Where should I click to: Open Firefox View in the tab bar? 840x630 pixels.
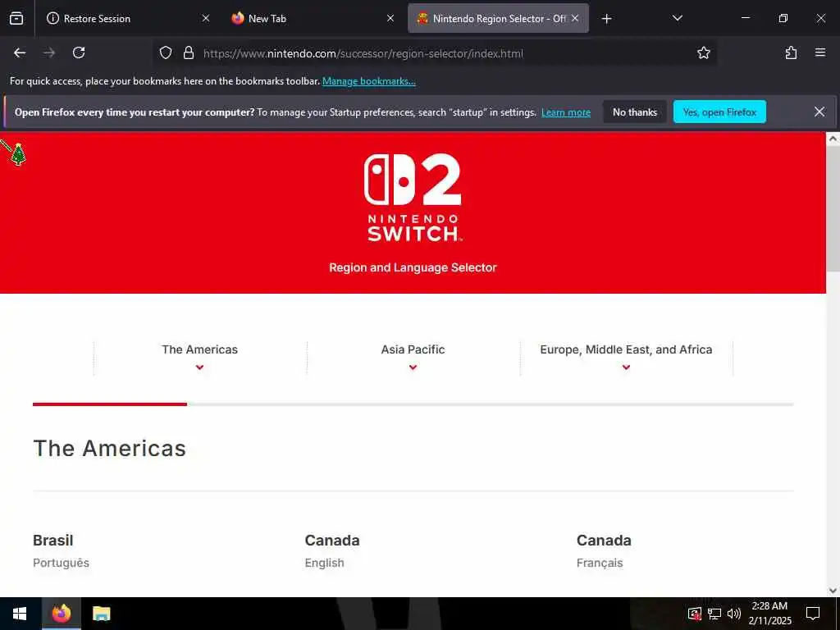16,18
